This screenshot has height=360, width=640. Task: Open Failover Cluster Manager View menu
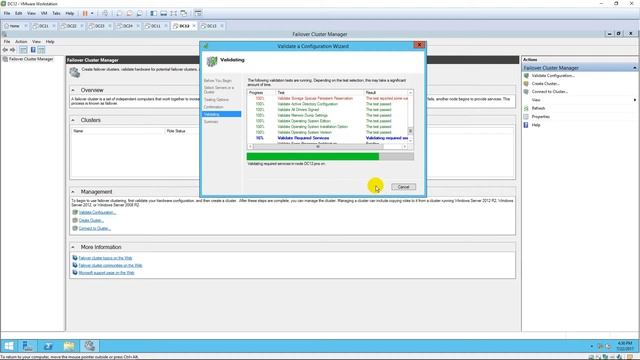(36, 42)
